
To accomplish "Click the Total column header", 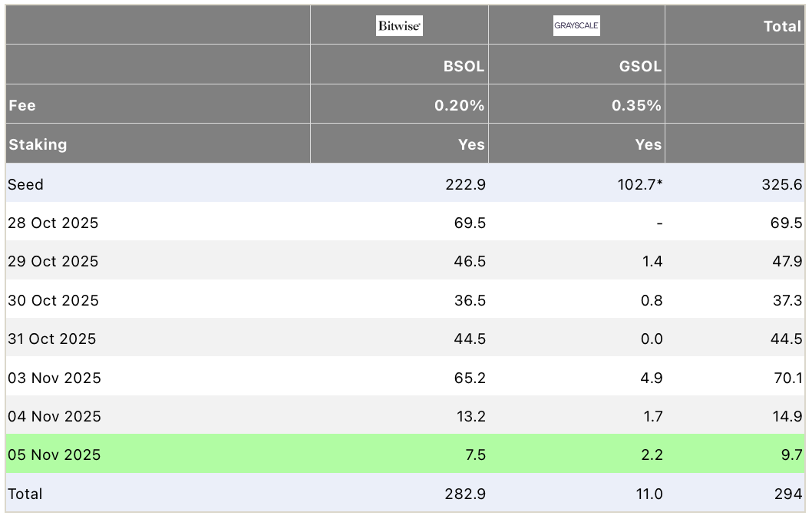I will pyautogui.click(x=782, y=26).
